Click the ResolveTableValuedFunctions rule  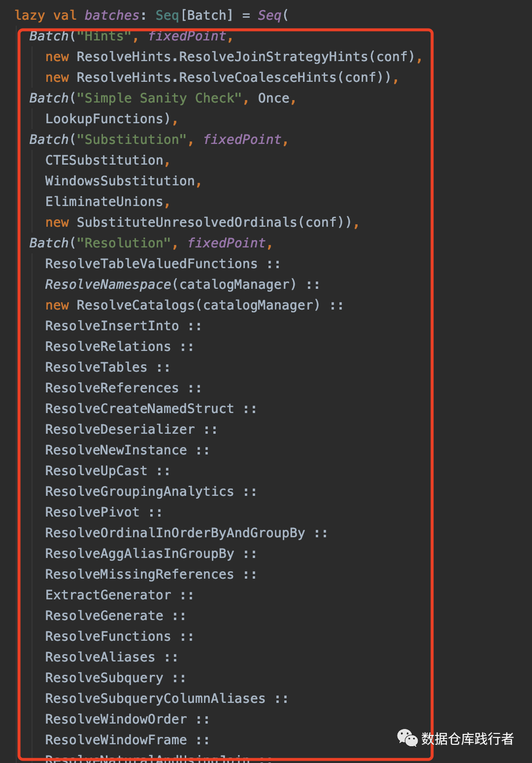(151, 264)
